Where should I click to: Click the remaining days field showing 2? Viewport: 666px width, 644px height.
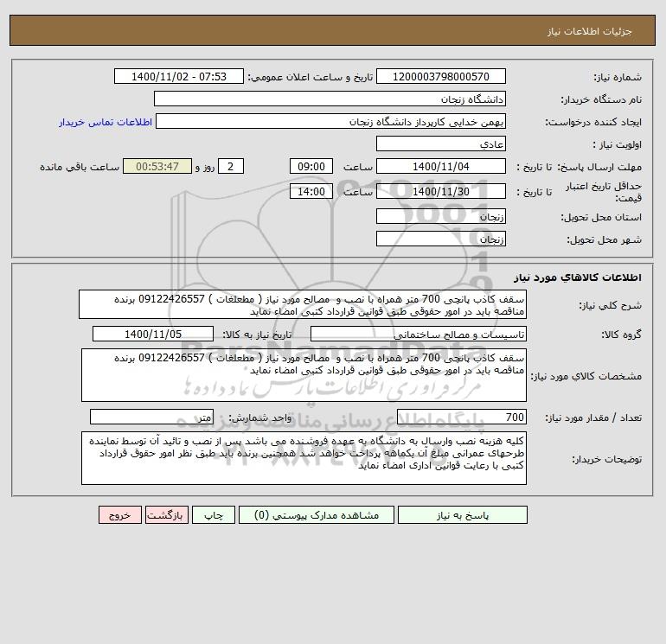click(231, 167)
